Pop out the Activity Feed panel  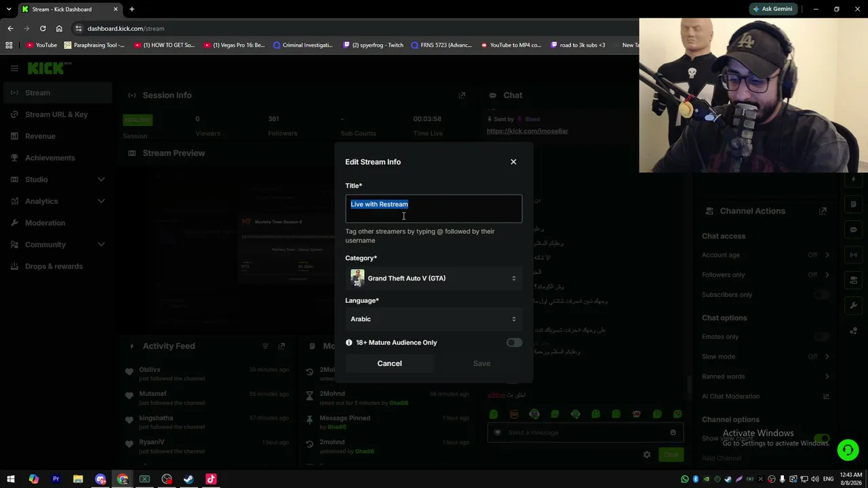281,346
